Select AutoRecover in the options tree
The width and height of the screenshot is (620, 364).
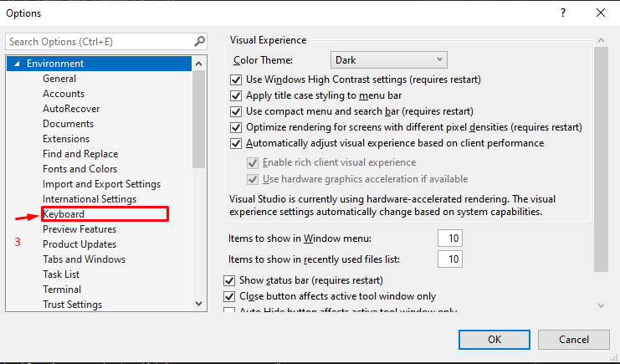coord(71,109)
